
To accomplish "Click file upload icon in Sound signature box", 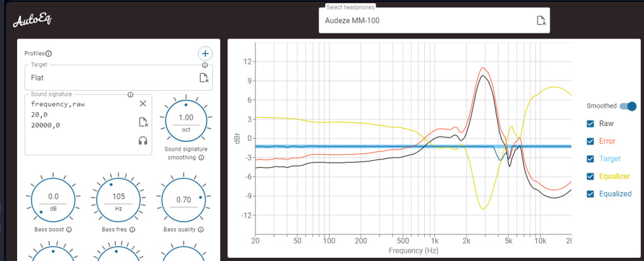I will [x=143, y=122].
